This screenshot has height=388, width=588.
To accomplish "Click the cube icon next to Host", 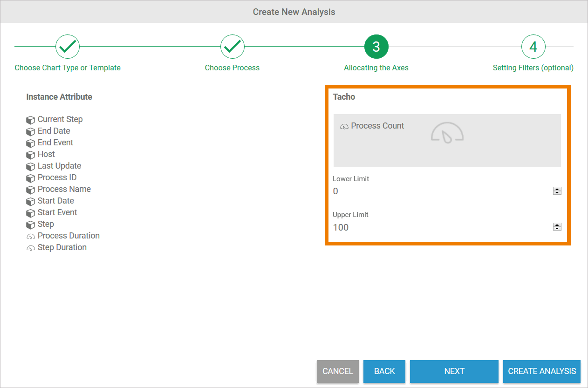I will (x=30, y=155).
